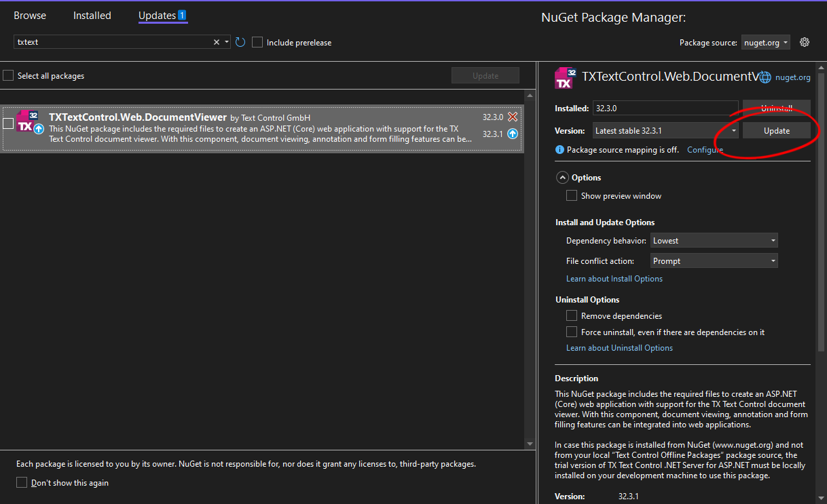Clear the txtext search using the X icon
Viewport: 827px width, 504px height.
(216, 41)
